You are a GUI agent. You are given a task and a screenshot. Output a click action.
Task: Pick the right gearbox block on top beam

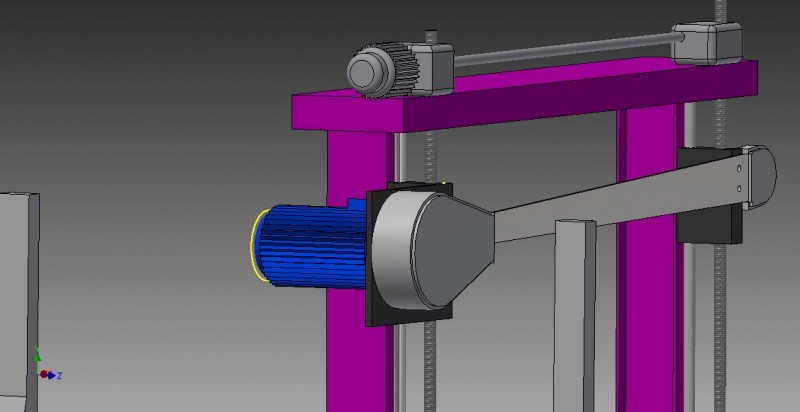[707, 43]
